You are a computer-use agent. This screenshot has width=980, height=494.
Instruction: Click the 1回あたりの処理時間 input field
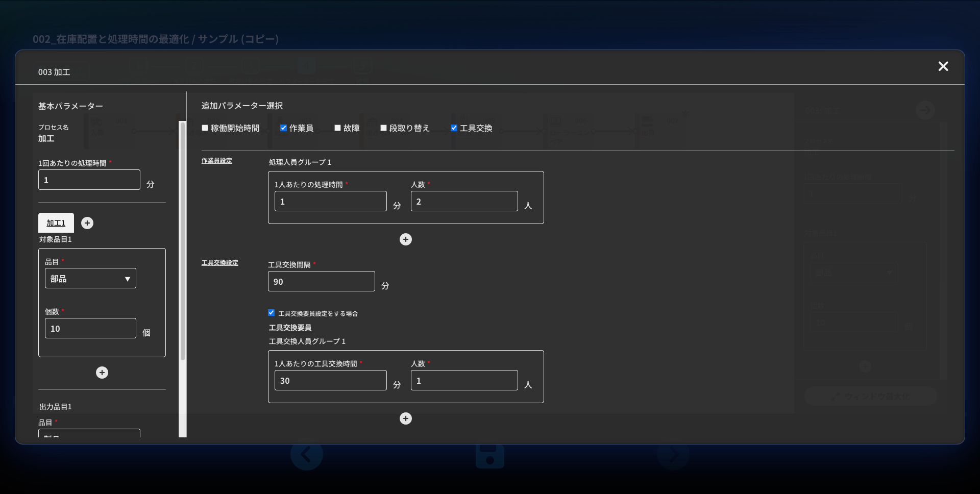[x=89, y=180]
